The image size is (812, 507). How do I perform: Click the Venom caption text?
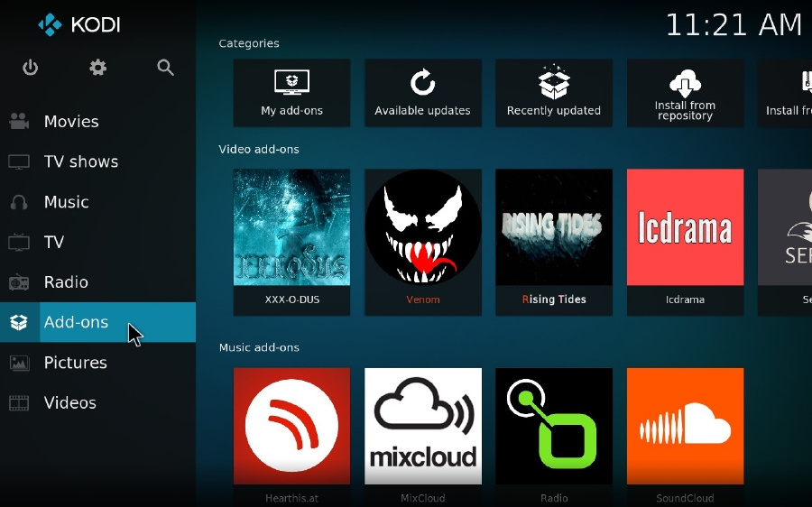(423, 300)
